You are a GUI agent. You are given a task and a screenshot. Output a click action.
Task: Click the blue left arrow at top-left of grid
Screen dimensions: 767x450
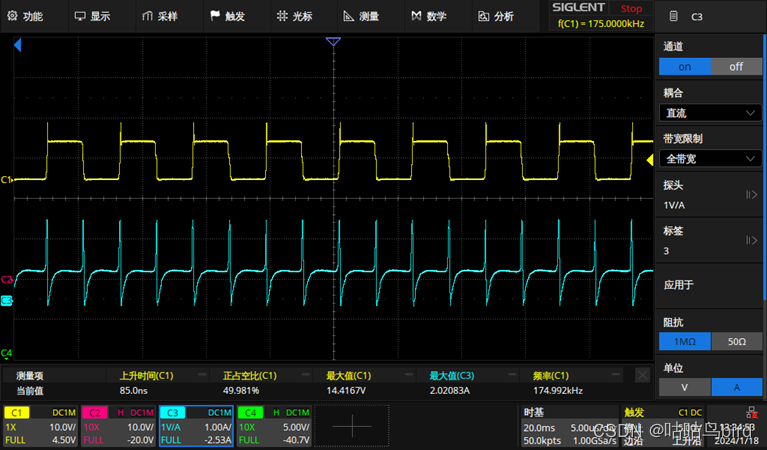18,45
